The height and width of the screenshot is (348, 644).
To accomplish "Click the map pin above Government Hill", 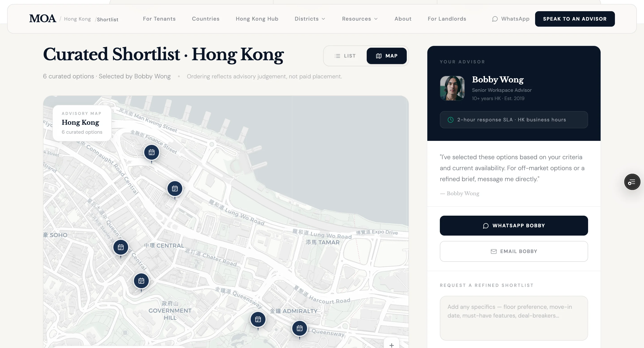I will [x=141, y=281].
